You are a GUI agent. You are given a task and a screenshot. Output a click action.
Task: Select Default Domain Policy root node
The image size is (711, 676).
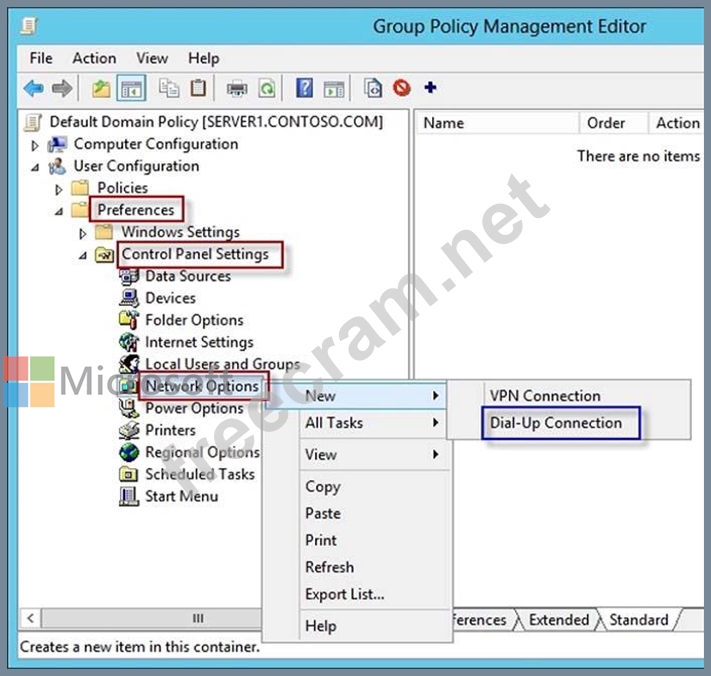pos(216,122)
